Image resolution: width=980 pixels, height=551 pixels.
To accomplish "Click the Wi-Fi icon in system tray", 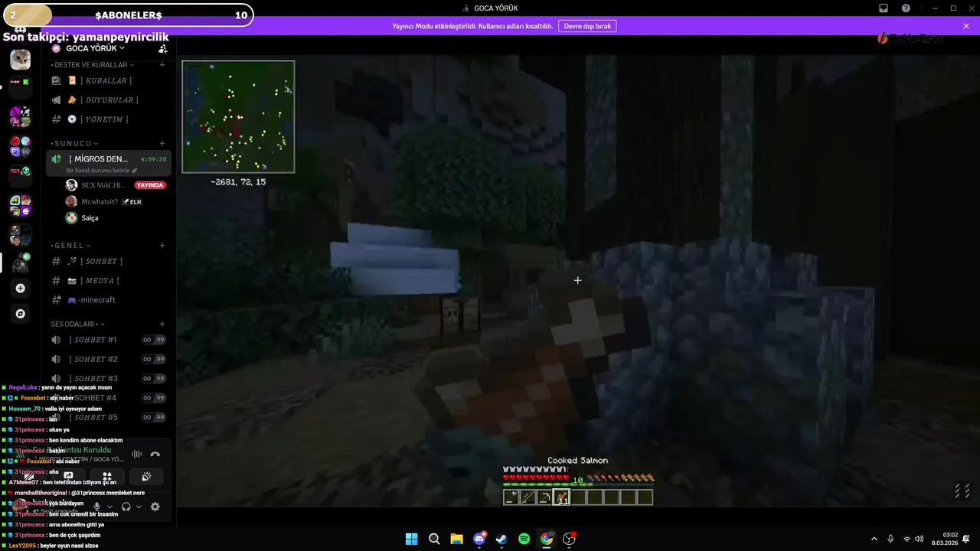I will coord(906,539).
